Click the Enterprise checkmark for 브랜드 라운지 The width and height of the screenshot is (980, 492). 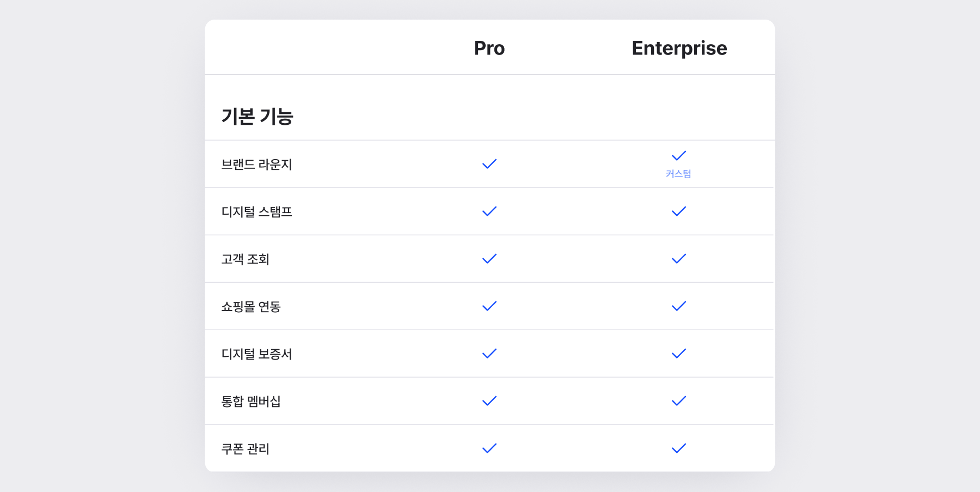[x=679, y=156]
